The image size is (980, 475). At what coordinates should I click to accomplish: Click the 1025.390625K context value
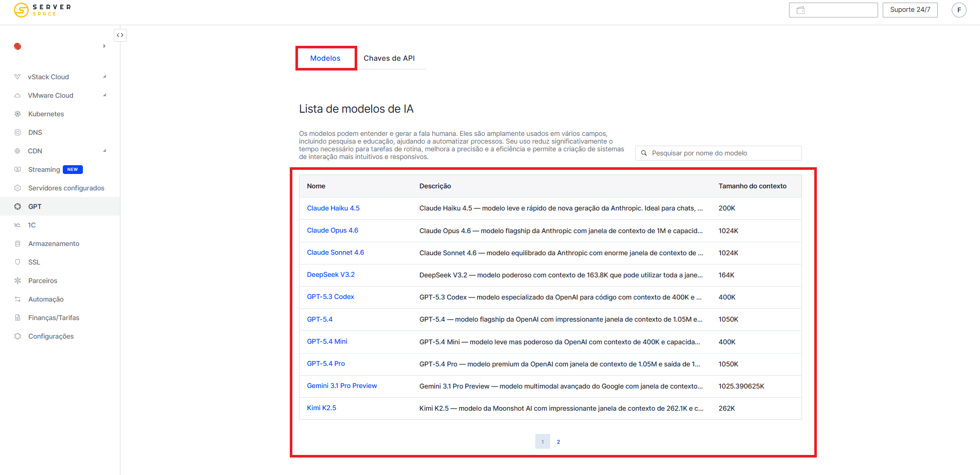741,386
